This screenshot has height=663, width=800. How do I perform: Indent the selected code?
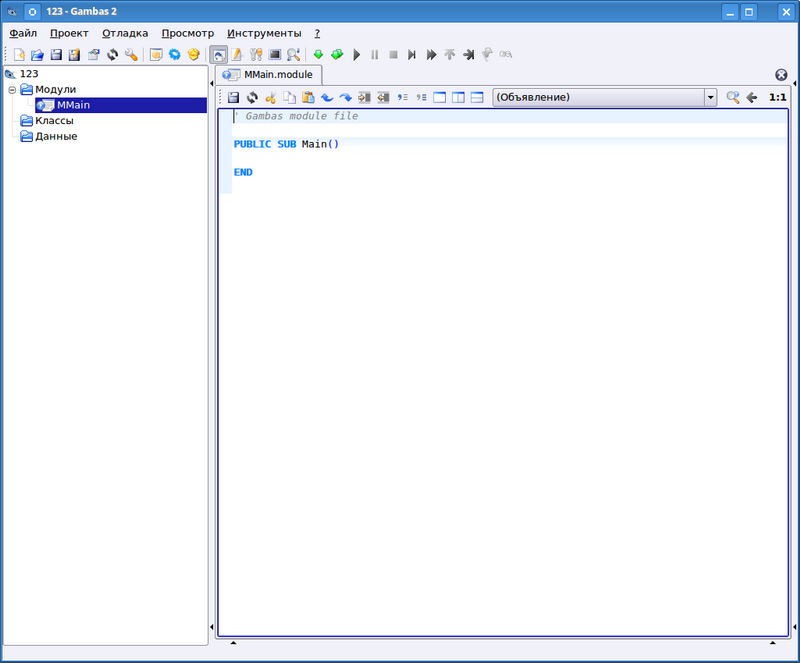[x=364, y=97]
